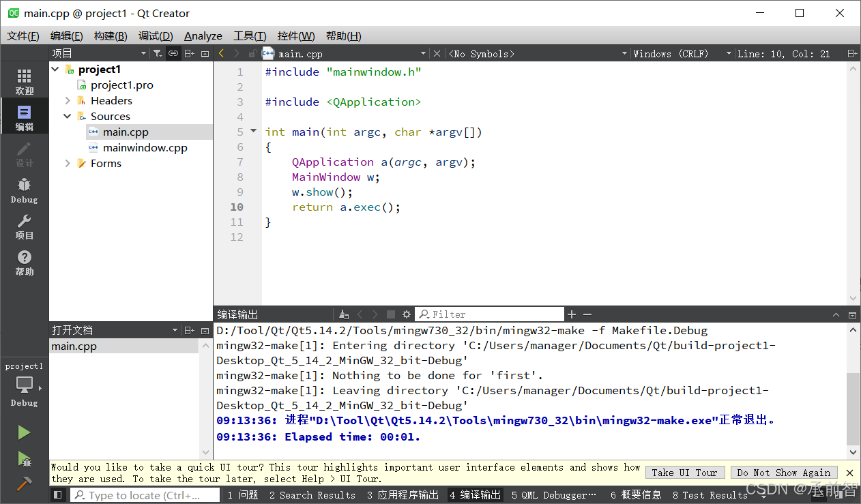861x504 pixels.
Task: Select mainwindow.cpp in the project tree
Action: click(145, 148)
